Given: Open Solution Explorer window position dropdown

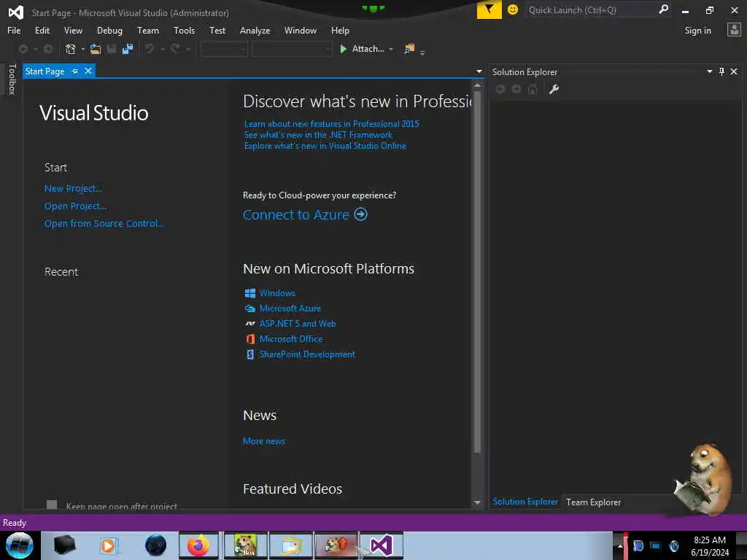Looking at the screenshot, I should click(709, 71).
